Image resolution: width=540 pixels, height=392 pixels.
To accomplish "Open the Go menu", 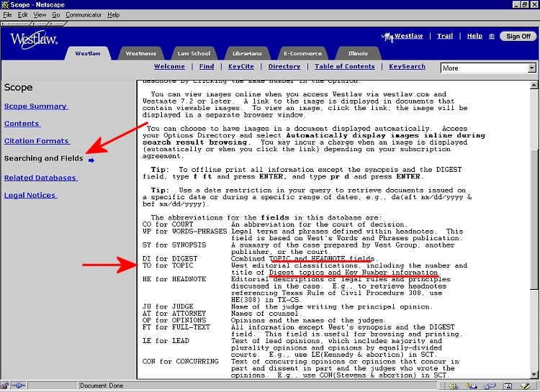I will (x=55, y=15).
